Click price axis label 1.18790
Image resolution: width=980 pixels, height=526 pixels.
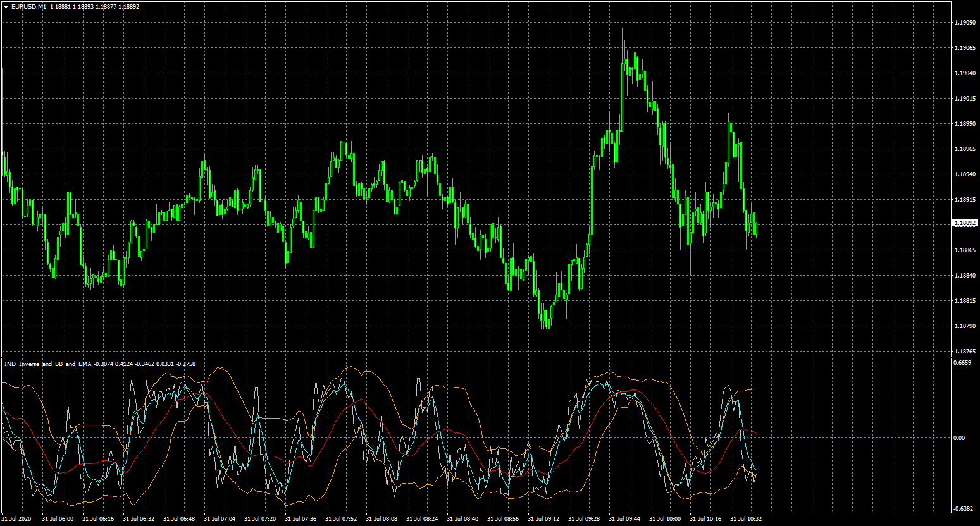click(964, 326)
